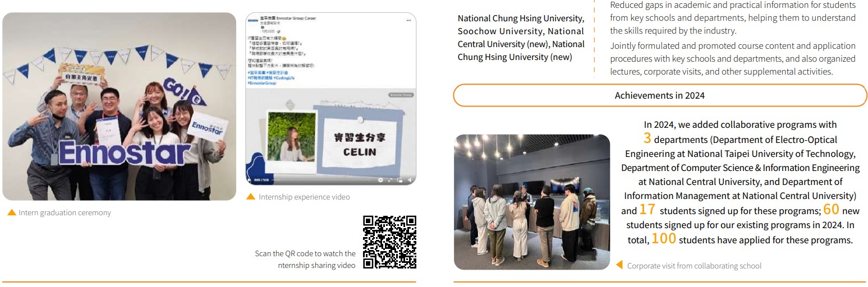
Task: Click the highlighted number 100 students
Action: pyautogui.click(x=664, y=239)
